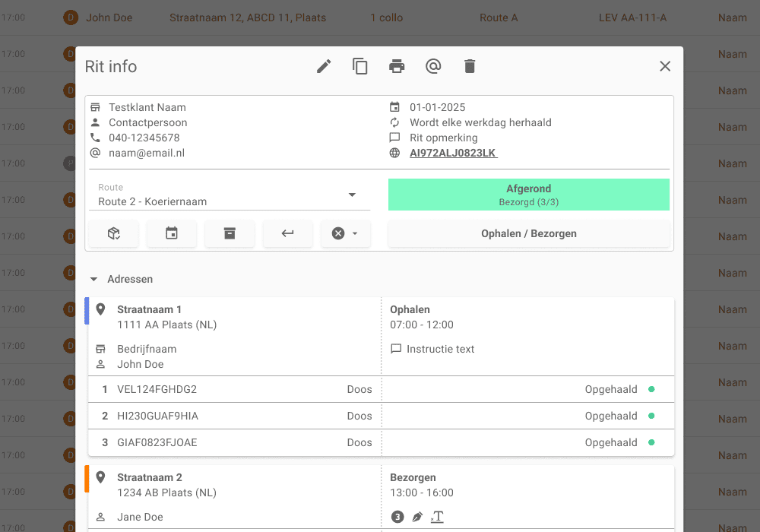Print the rit using the printer icon

coord(397,66)
